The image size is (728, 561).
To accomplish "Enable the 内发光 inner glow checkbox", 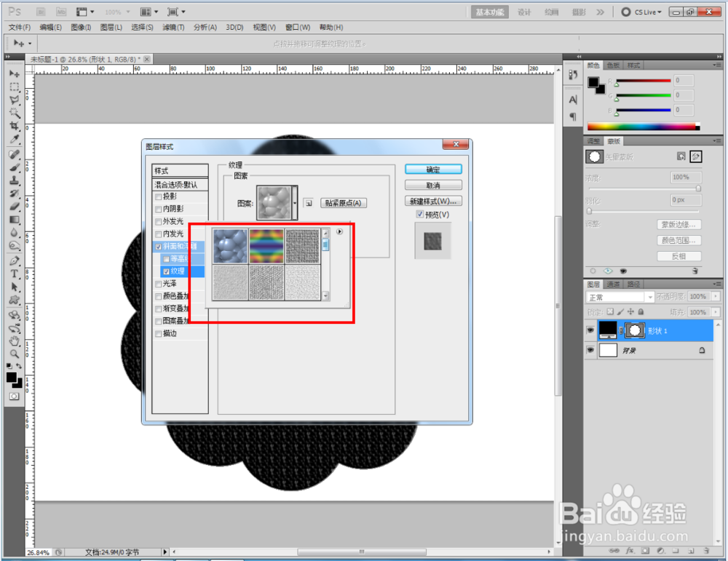I will 158,234.
